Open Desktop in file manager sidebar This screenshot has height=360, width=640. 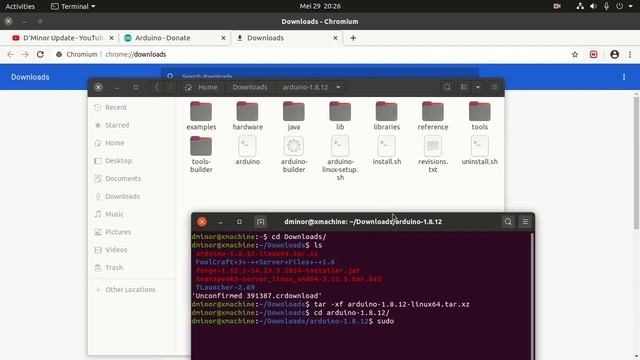point(132,160)
